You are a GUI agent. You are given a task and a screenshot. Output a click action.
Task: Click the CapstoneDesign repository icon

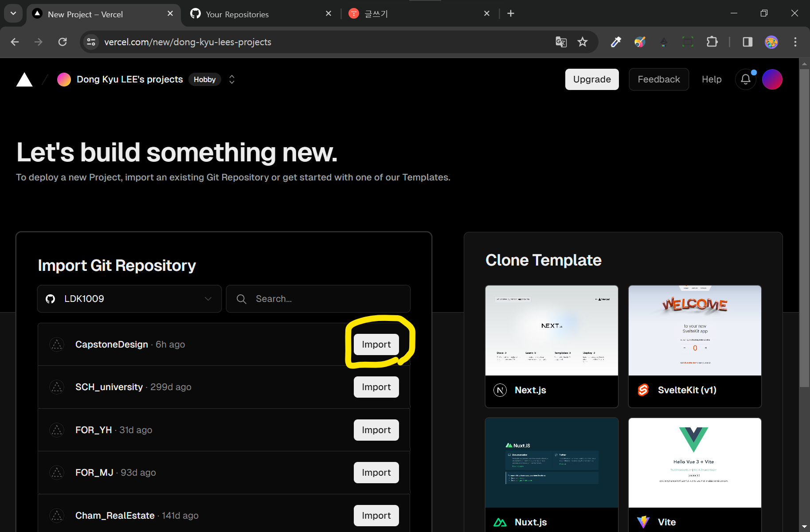(x=57, y=344)
